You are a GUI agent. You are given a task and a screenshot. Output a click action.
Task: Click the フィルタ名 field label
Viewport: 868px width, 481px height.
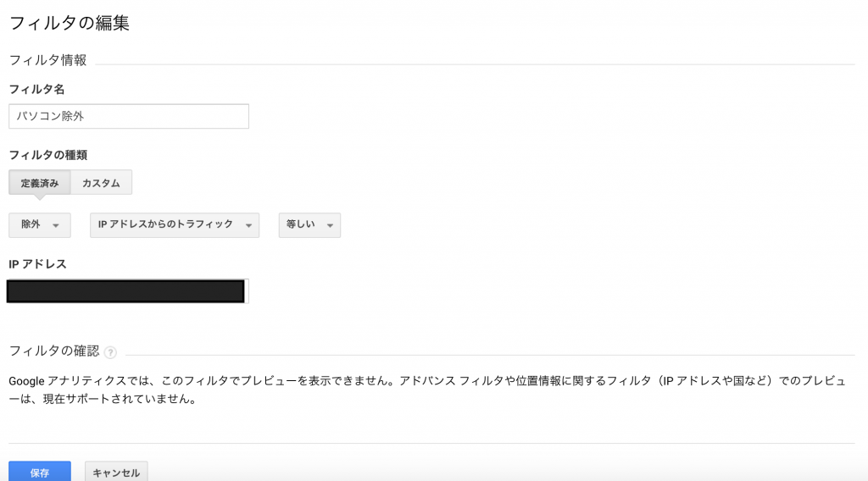(36, 89)
